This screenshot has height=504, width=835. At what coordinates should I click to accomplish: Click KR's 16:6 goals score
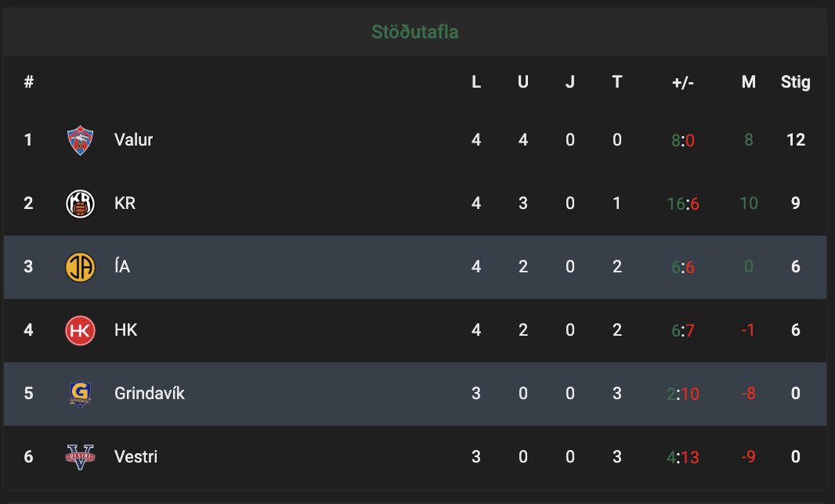683,203
